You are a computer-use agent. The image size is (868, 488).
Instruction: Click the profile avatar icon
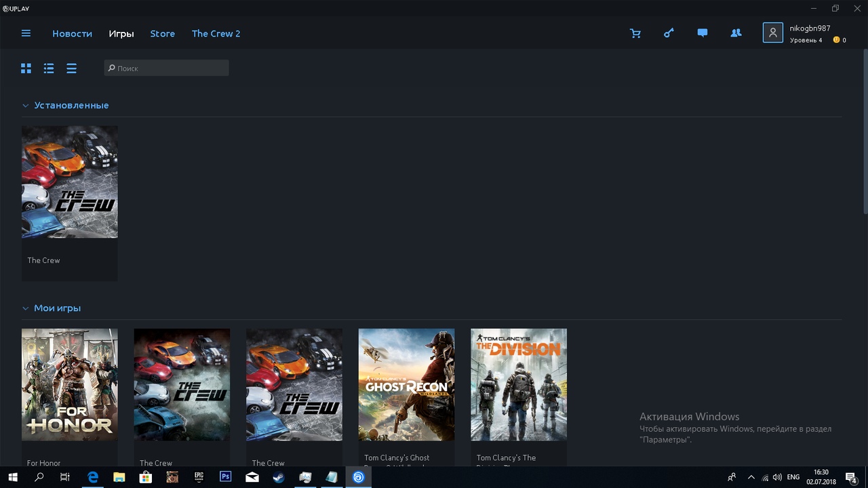point(773,33)
